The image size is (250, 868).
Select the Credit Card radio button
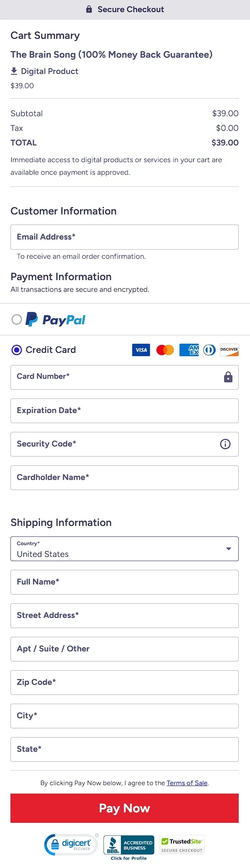click(x=17, y=350)
